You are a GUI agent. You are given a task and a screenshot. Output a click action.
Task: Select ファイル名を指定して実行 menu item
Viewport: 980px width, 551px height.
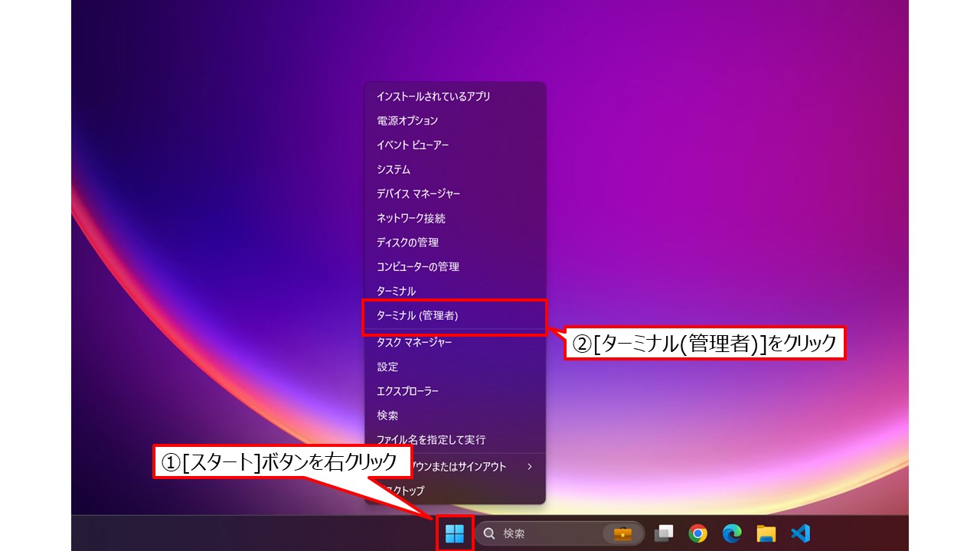455,440
